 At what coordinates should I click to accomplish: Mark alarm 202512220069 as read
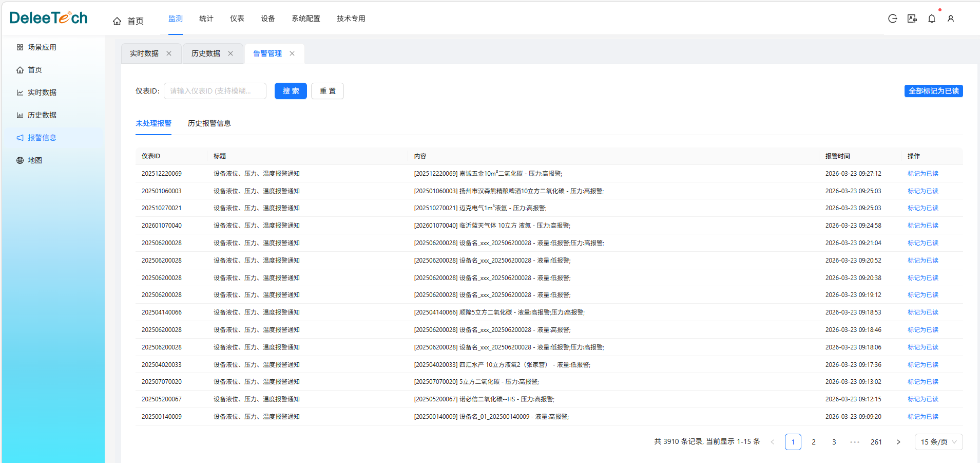coord(923,174)
